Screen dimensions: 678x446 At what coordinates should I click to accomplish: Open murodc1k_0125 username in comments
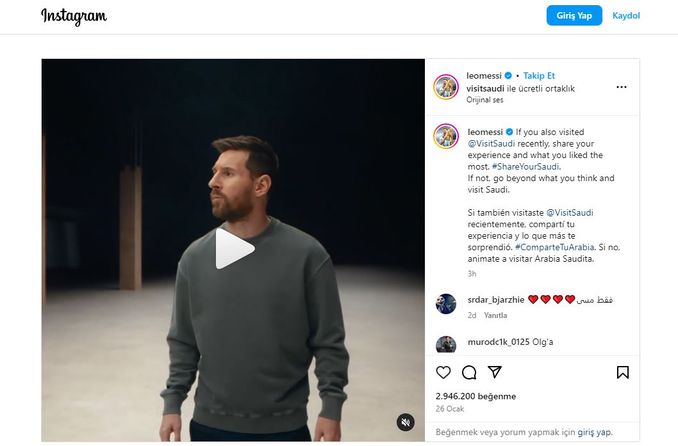pyautogui.click(x=498, y=342)
